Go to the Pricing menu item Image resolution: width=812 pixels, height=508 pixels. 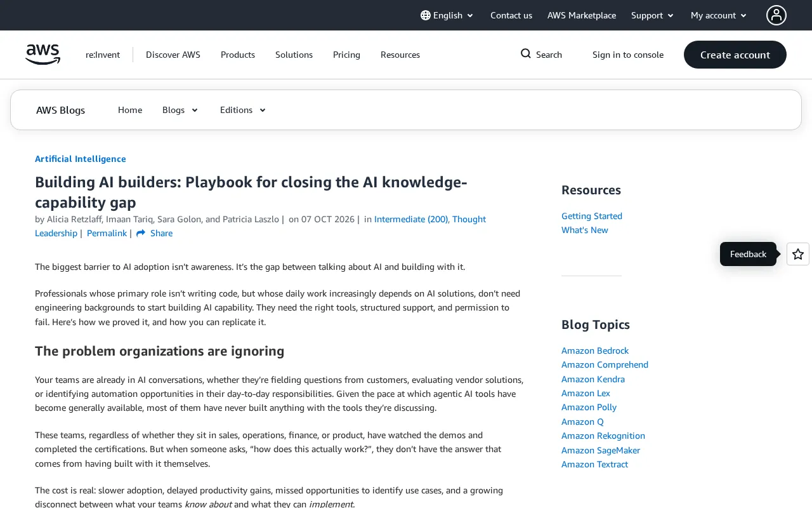346,55
